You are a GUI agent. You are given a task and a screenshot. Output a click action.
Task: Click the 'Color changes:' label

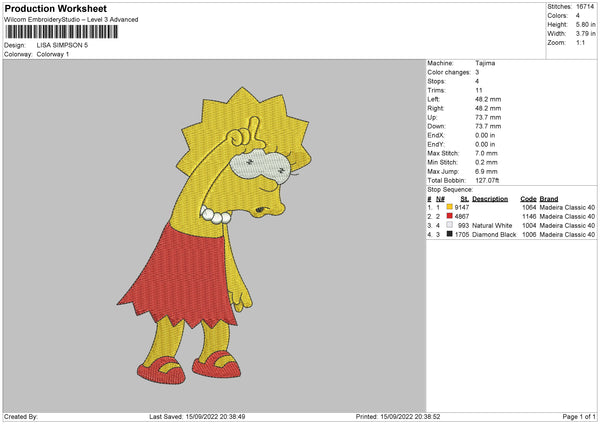pos(449,72)
